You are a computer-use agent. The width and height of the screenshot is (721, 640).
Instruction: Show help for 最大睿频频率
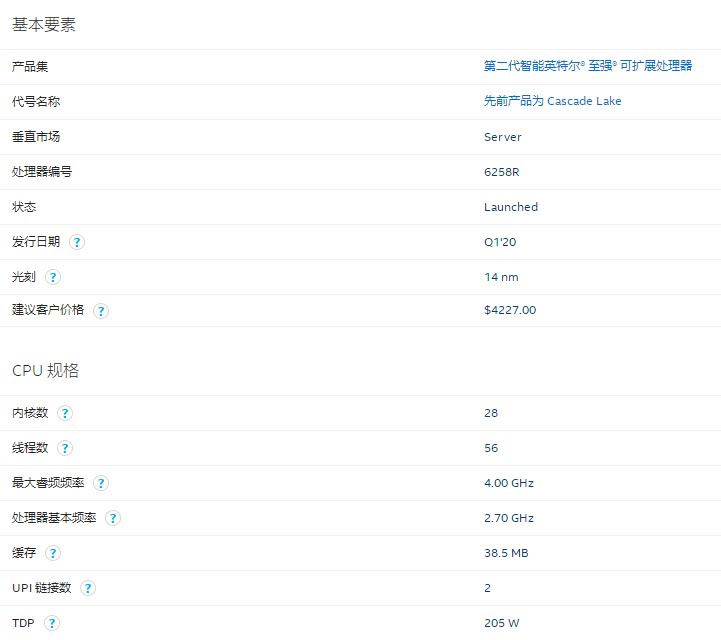[x=101, y=483]
